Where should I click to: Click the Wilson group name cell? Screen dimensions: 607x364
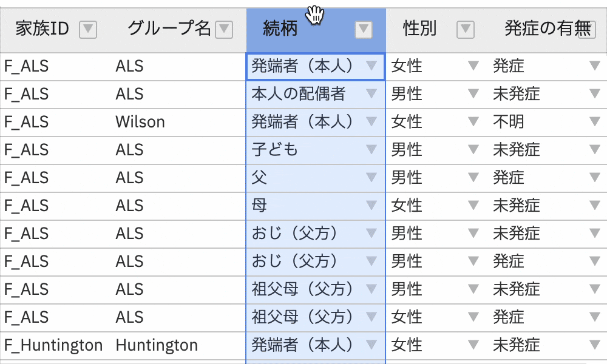point(140,122)
